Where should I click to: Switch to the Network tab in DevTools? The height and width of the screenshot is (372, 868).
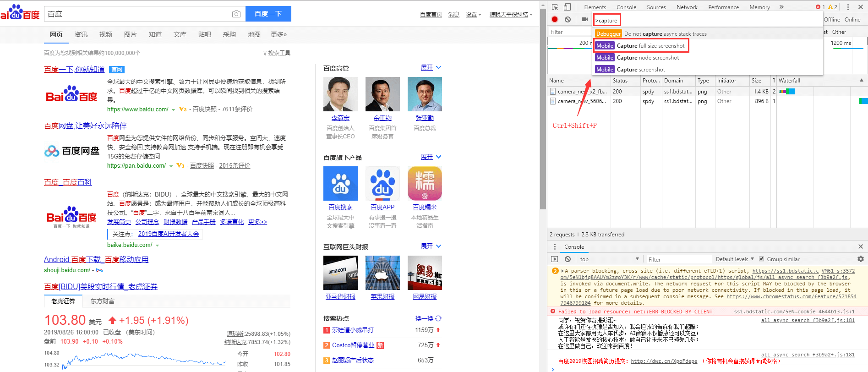(x=687, y=7)
